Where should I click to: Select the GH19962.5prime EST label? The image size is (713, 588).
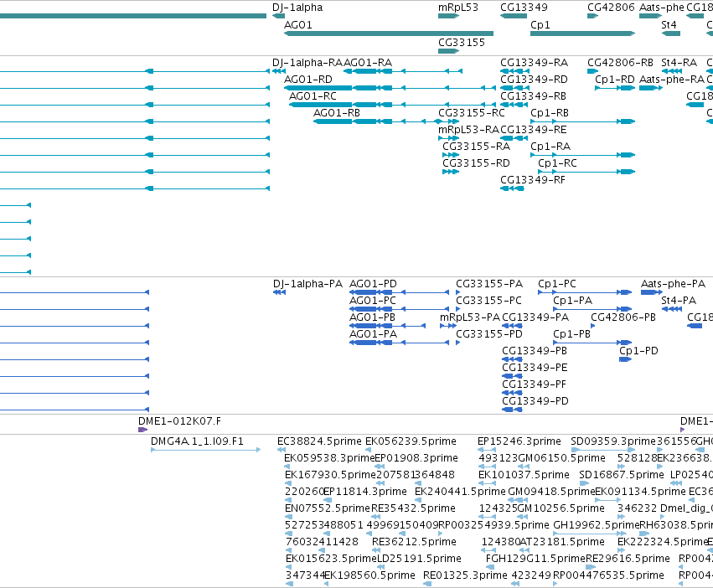click(597, 525)
